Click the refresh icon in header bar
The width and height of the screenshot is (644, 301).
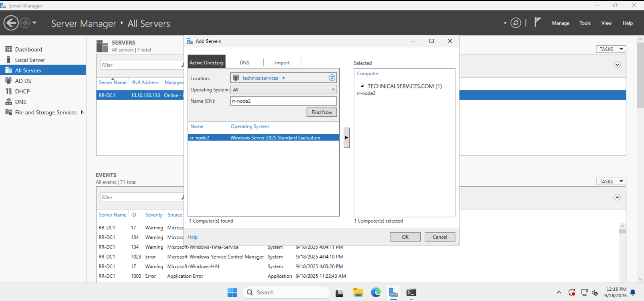click(516, 23)
